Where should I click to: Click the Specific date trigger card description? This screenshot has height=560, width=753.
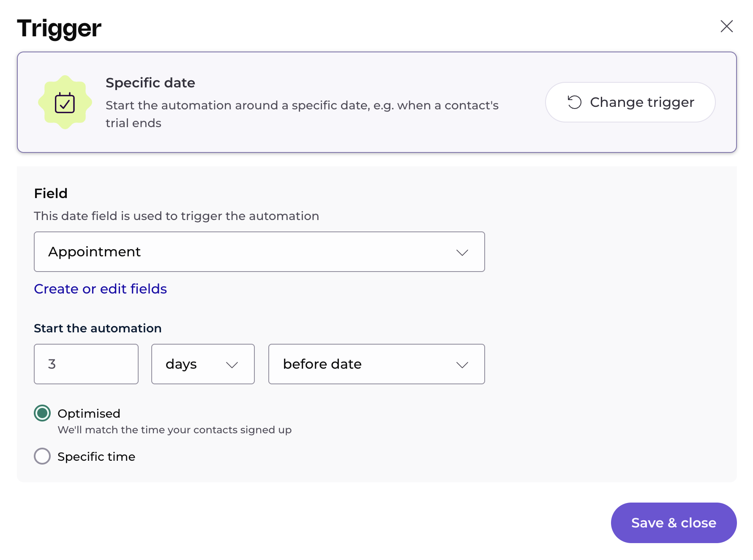pyautogui.click(x=302, y=114)
